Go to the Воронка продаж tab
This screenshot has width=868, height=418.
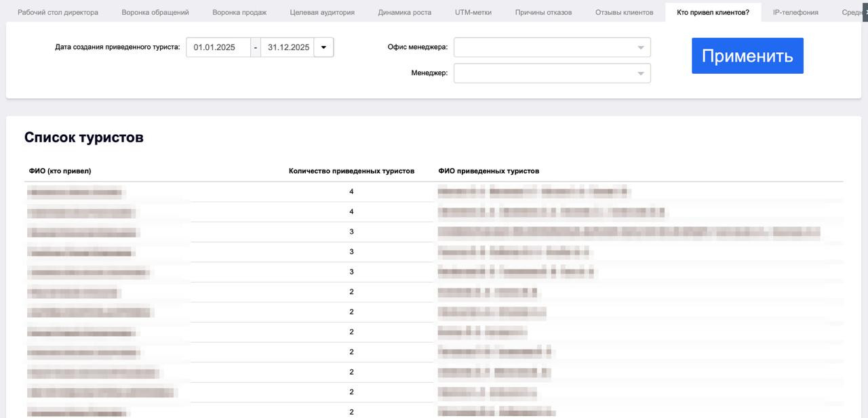tap(239, 12)
